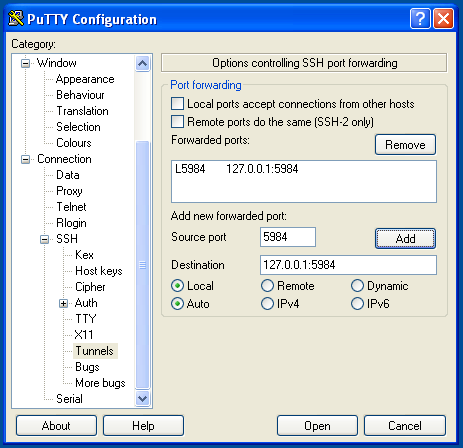Click the category list scrollbar thumb
This screenshot has width=463, height=448.
[143, 265]
